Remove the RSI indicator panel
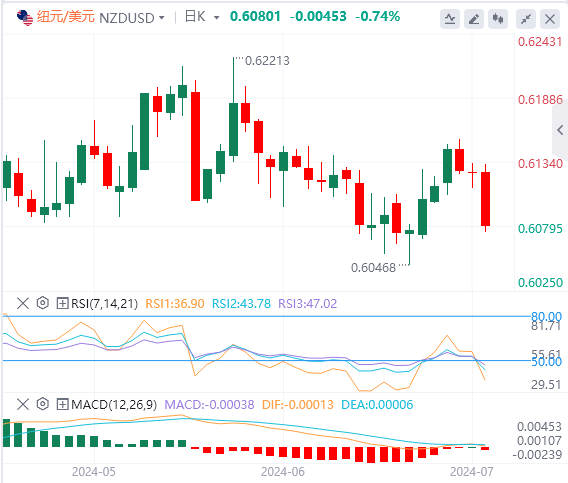Viewport: 568px width, 483px height. click(x=23, y=303)
